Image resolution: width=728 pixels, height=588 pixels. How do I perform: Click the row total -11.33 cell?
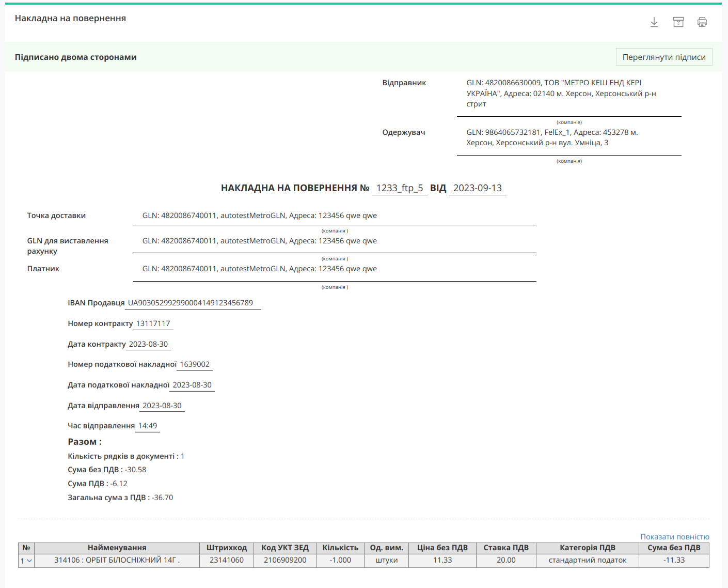pyautogui.click(x=674, y=560)
